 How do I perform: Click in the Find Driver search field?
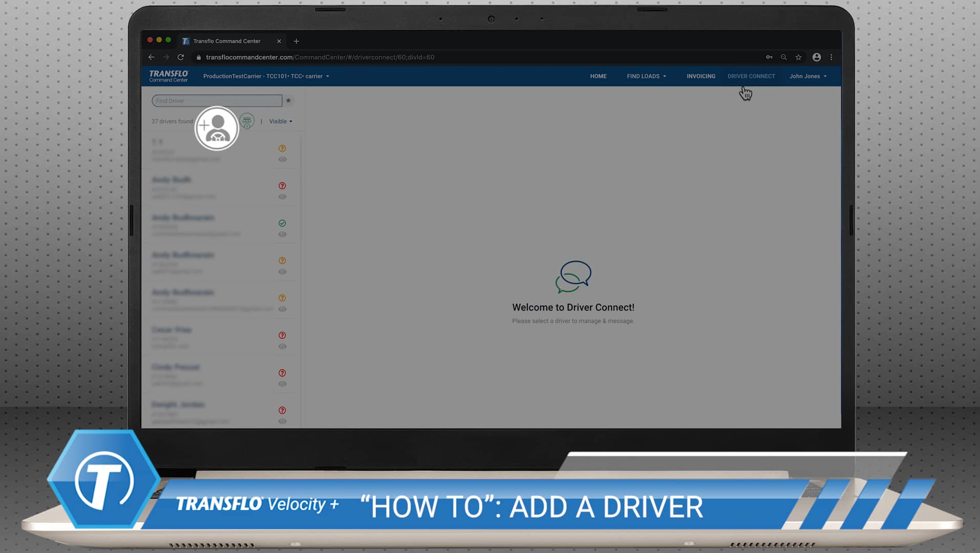(217, 101)
